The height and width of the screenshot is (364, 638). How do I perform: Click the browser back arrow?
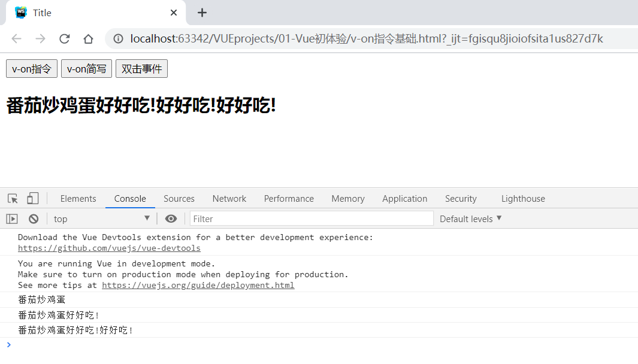tap(16, 39)
